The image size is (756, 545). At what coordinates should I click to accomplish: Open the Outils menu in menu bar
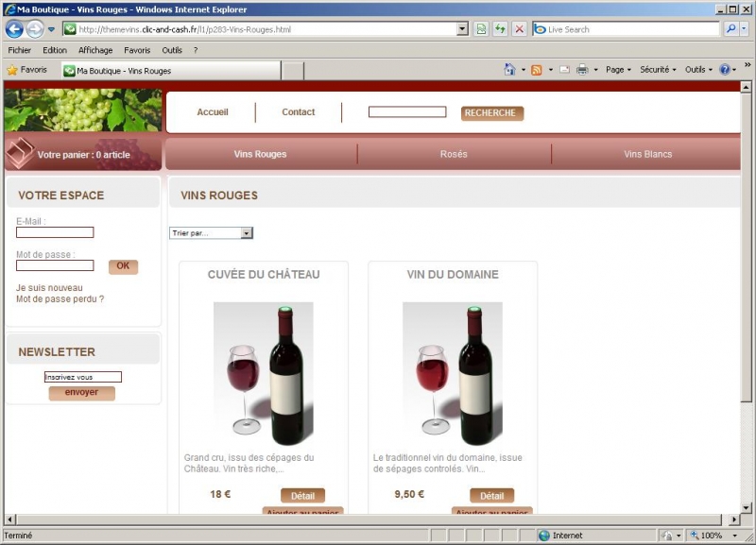click(172, 50)
